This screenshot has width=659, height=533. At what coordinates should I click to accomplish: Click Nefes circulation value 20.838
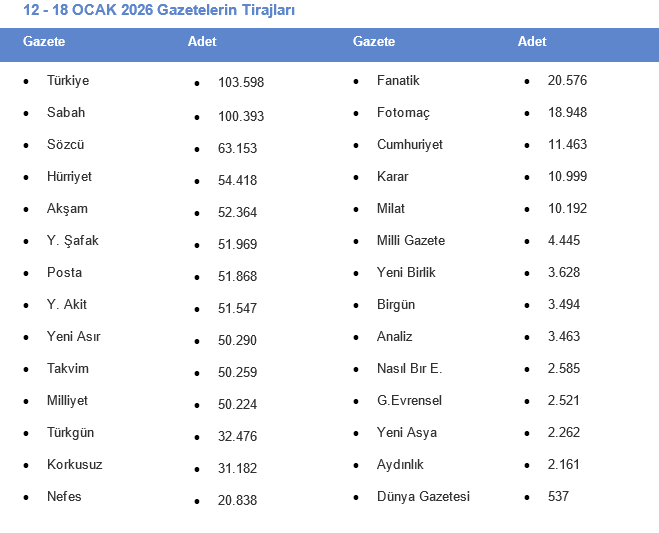pyautogui.click(x=237, y=500)
